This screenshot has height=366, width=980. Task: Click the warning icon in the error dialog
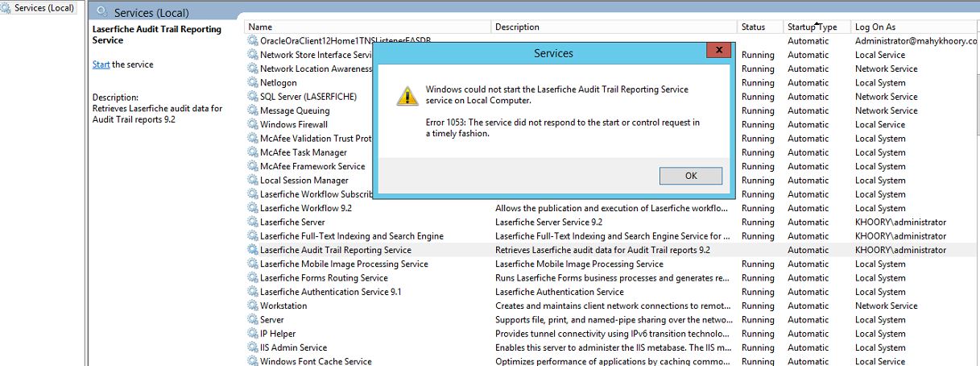pos(407,96)
